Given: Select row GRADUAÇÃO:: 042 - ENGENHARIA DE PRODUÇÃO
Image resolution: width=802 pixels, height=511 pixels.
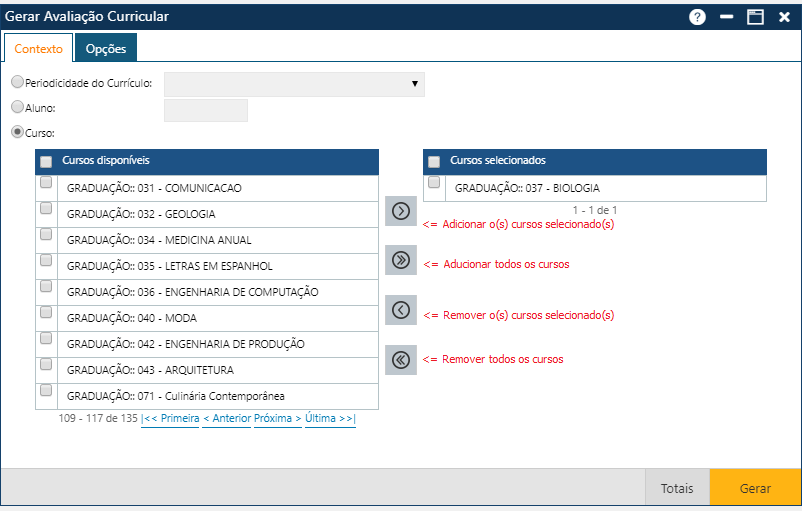Looking at the screenshot, I should click(x=186, y=344).
